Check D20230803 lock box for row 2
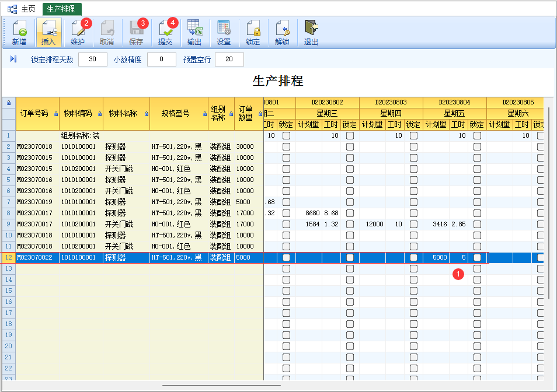This screenshot has width=557, height=392. coord(413,146)
